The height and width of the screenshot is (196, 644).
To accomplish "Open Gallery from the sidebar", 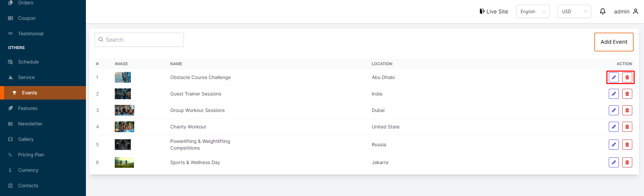I will (x=26, y=139).
